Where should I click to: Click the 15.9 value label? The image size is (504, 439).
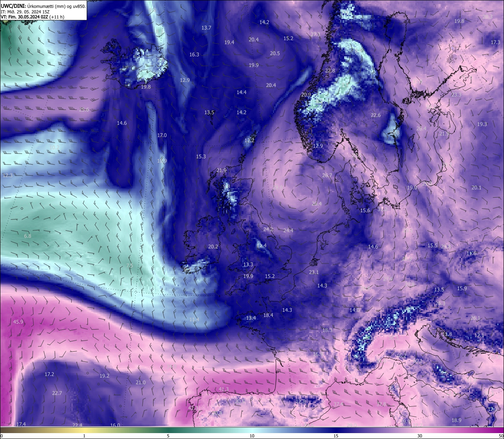tap(462, 288)
